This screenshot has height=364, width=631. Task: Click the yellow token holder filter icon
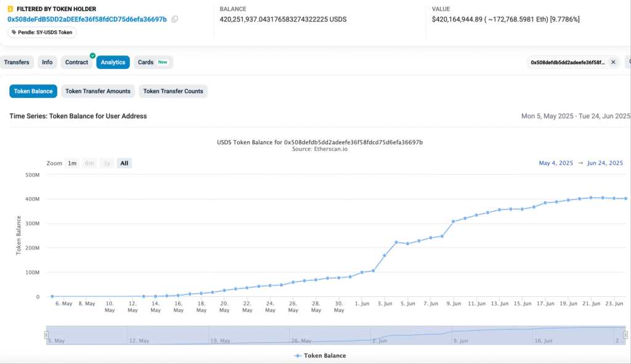tap(10, 9)
